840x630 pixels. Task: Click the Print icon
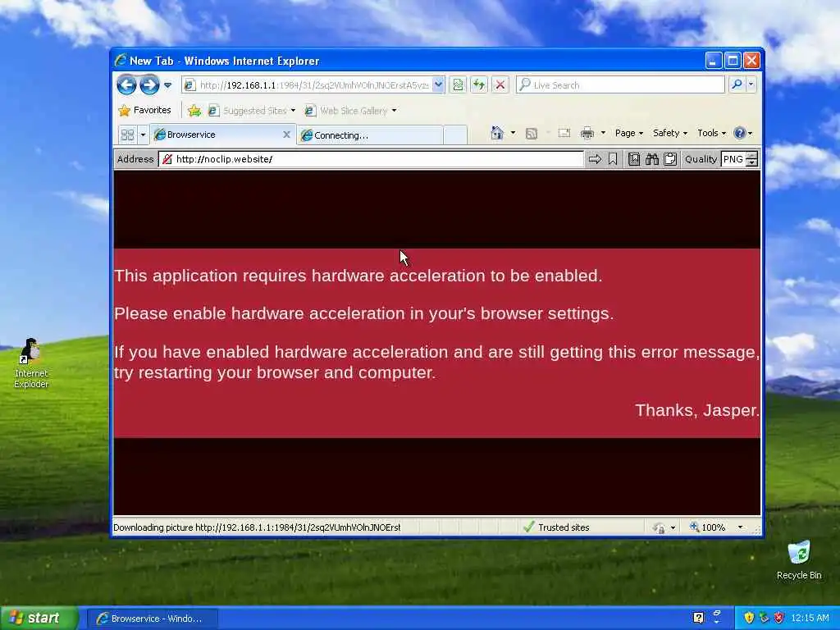point(587,133)
